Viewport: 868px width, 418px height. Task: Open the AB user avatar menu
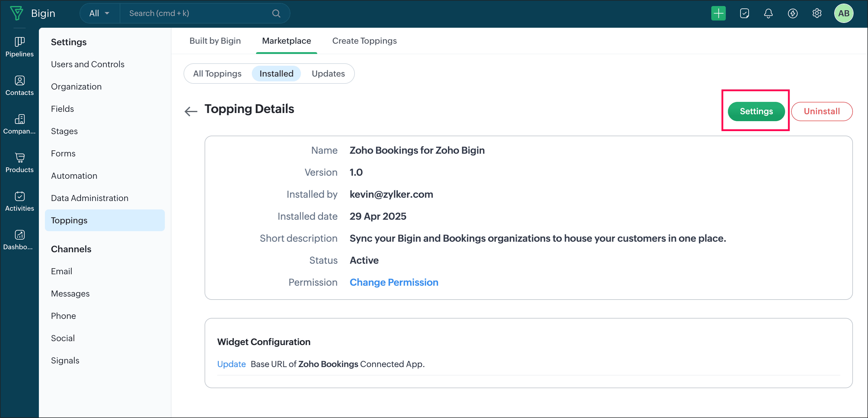[x=843, y=14]
